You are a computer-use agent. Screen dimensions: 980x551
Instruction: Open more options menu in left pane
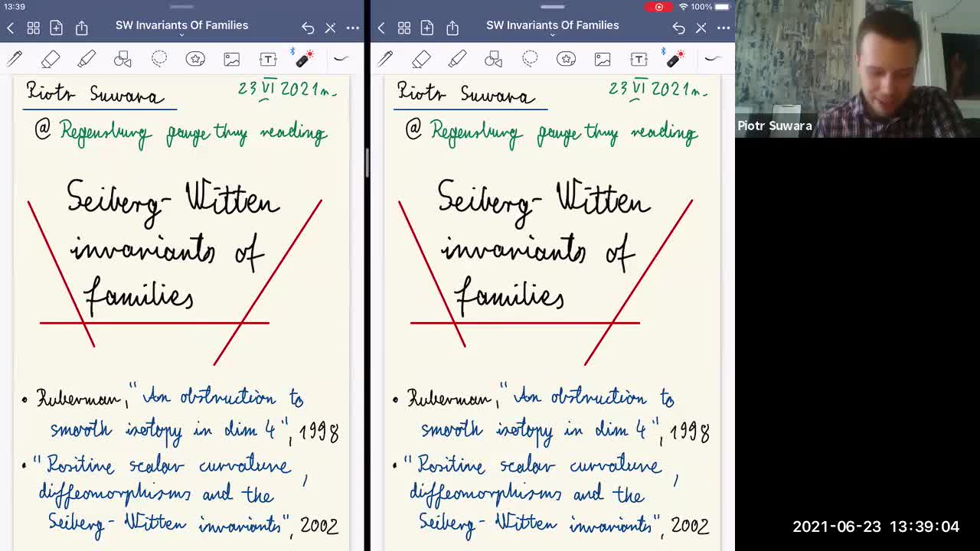point(353,28)
